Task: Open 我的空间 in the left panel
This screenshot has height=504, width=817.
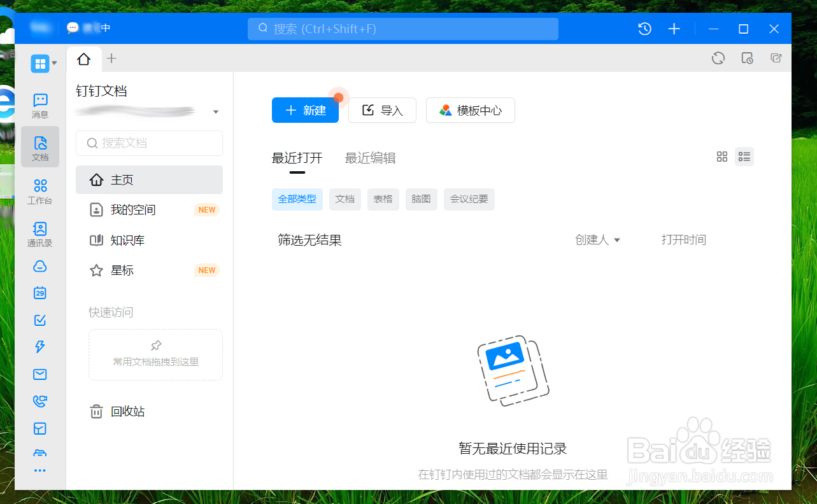Action: 149,210
